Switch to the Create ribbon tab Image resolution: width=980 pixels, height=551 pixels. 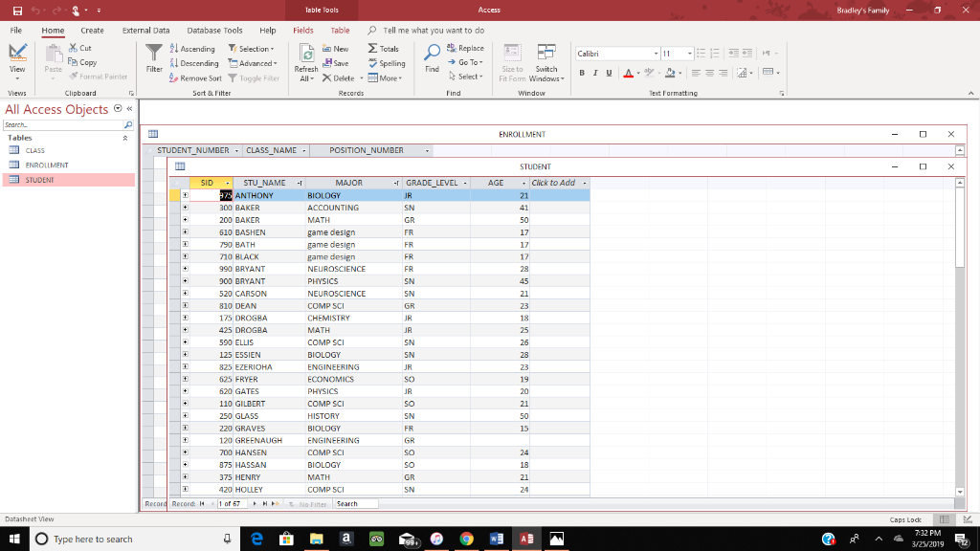coord(92,30)
